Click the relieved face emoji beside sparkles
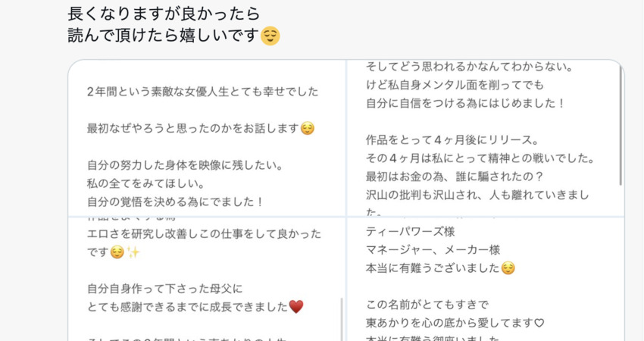The width and height of the screenshot is (644, 341). pyautogui.click(x=117, y=252)
